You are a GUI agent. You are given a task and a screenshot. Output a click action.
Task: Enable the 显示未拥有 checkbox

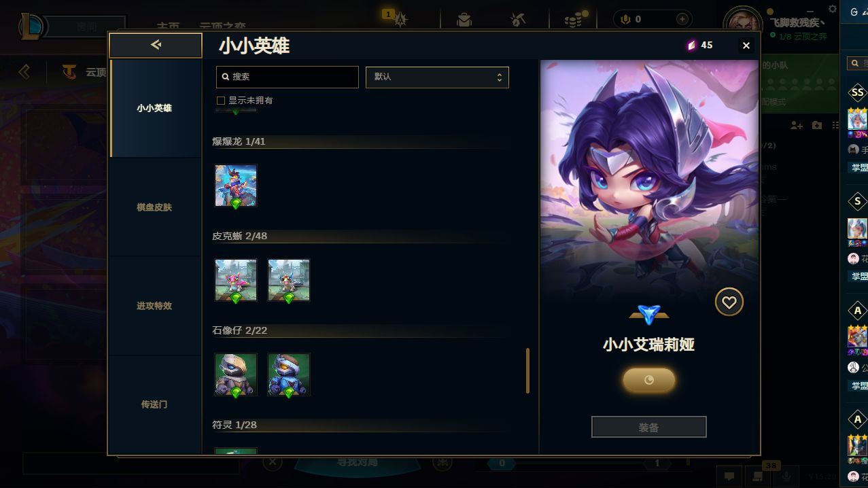220,101
